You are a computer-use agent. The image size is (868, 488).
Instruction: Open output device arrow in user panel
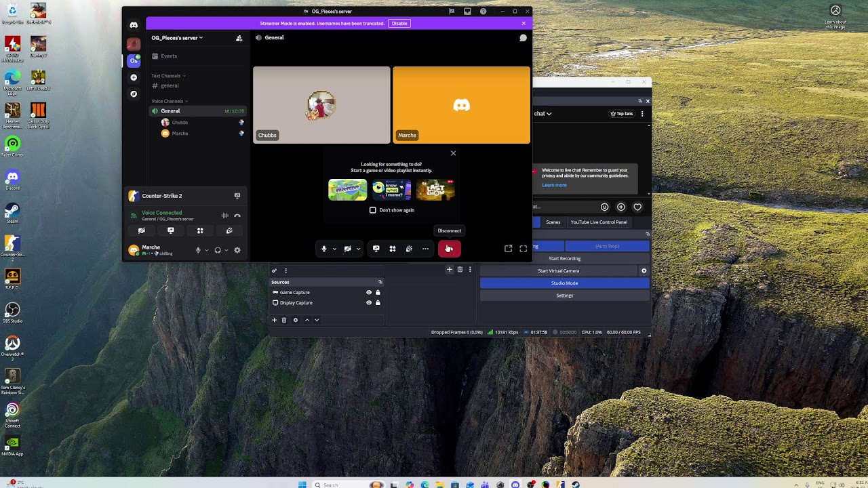pyautogui.click(x=226, y=250)
